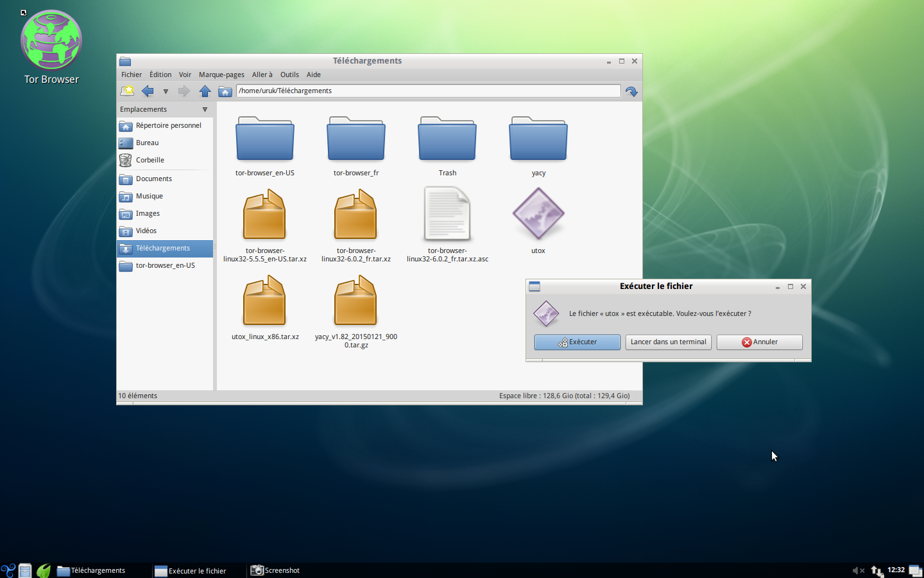Click the network tray icon
Screen dimensions: 924x578
point(877,570)
